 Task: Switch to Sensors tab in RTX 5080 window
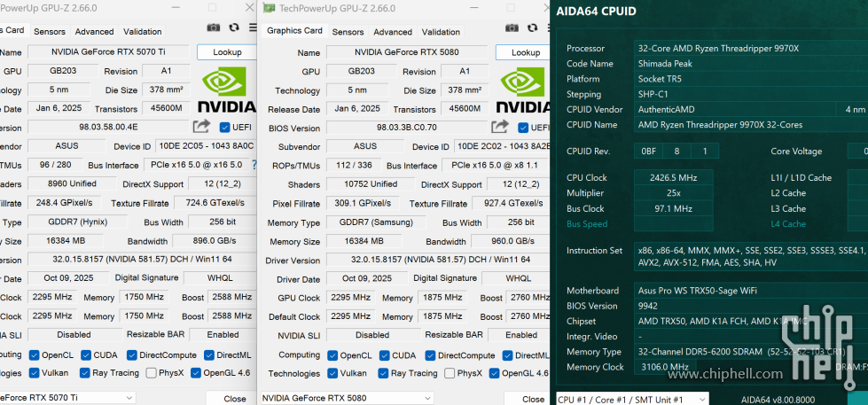pos(348,32)
